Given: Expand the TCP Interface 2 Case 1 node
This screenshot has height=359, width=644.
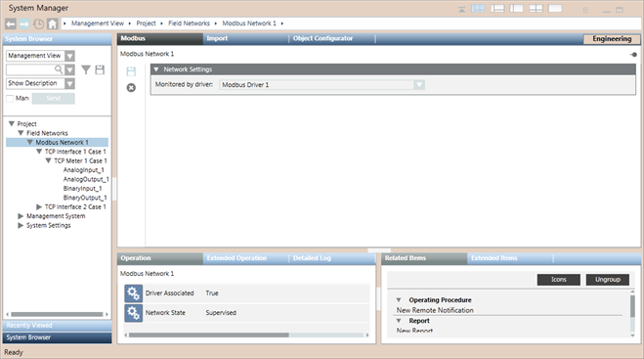Looking at the screenshot, I should pos(39,206).
